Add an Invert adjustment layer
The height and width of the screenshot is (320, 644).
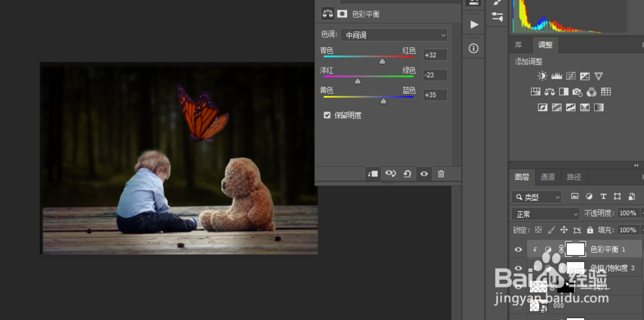(x=542, y=108)
